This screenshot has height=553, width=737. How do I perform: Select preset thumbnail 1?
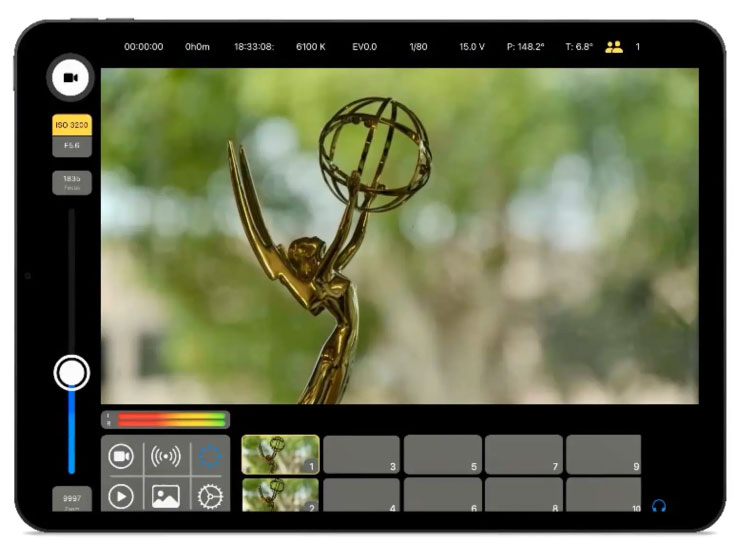point(281,454)
